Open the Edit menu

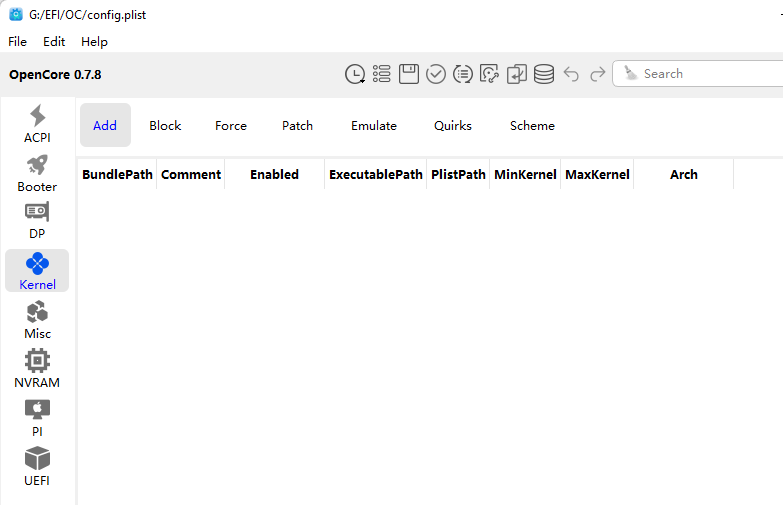tap(54, 41)
